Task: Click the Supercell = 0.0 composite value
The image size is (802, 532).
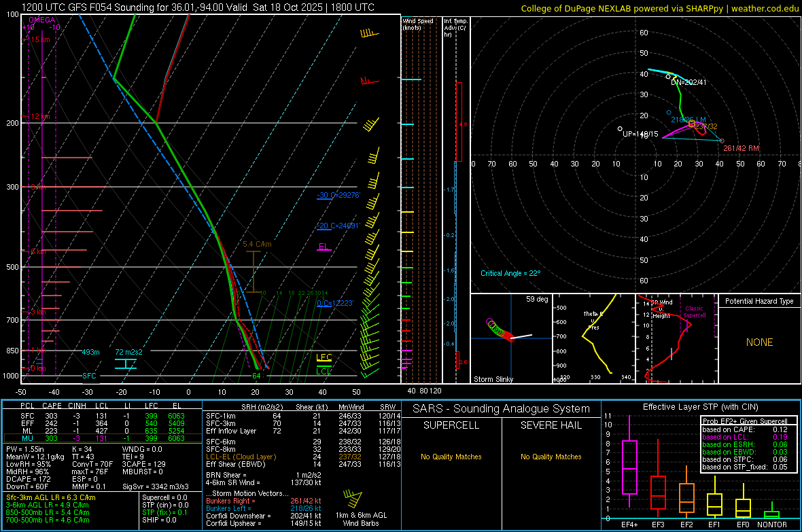Action: click(164, 497)
